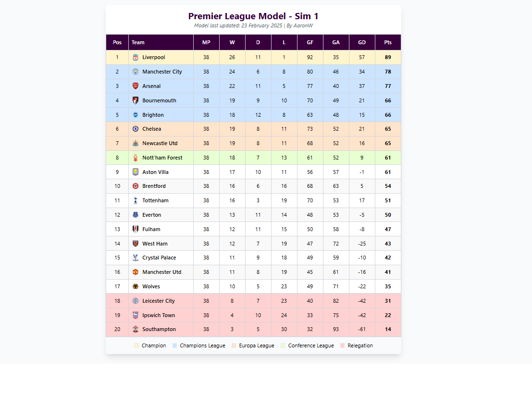Image resolution: width=532 pixels, height=394 pixels.
Task: Click the Relegation legend color swatch
Action: click(x=342, y=345)
